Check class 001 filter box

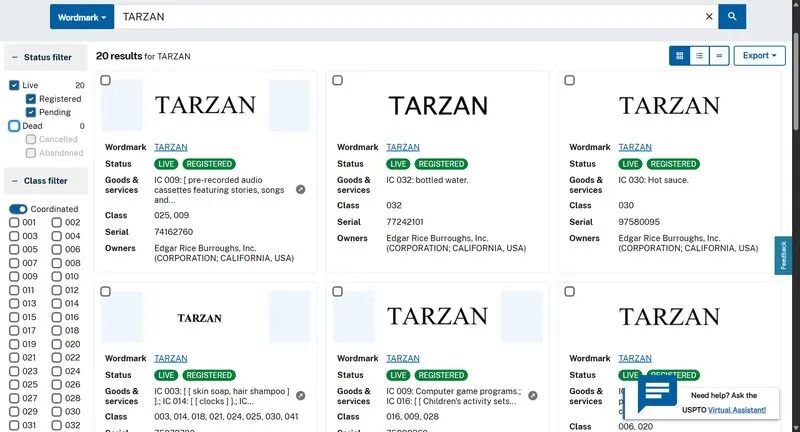pos(14,222)
